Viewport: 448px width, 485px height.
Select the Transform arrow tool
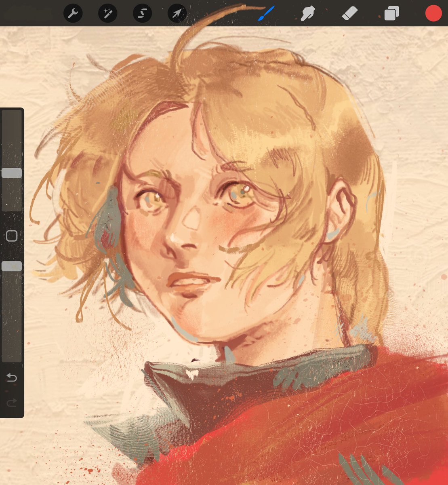[177, 13]
